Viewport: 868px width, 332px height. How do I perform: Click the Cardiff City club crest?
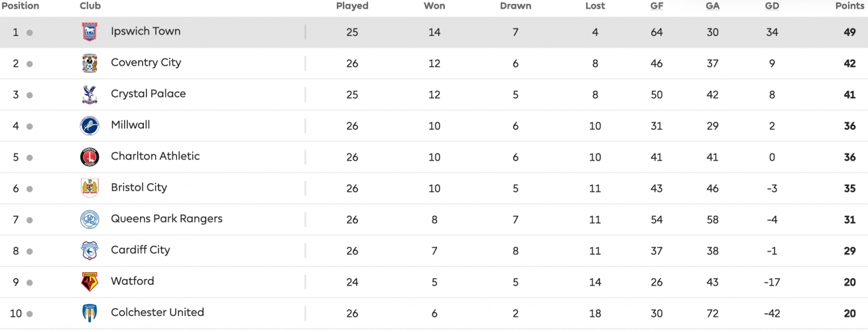click(x=90, y=250)
